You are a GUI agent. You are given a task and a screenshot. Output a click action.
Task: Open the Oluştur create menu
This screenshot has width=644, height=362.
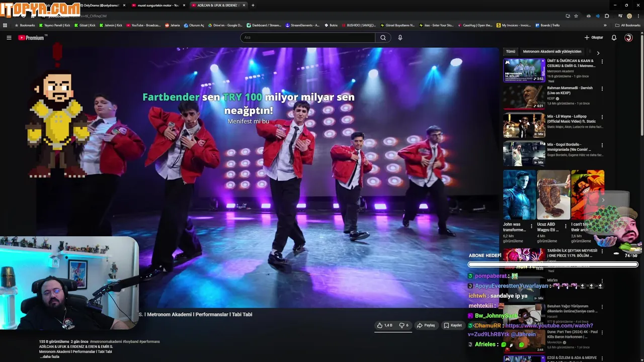tap(594, 38)
